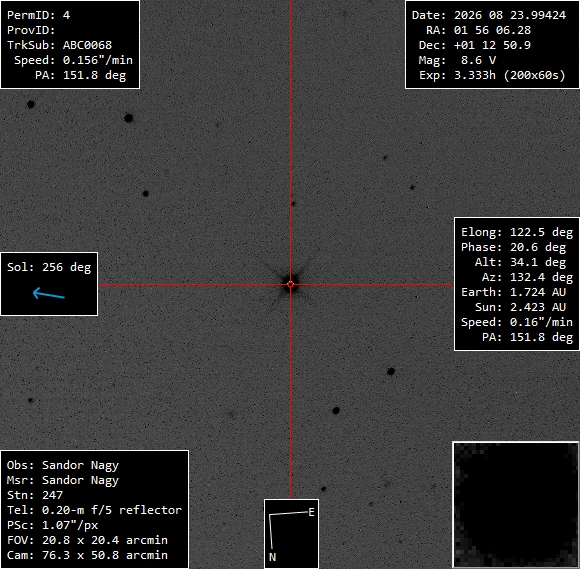Image resolution: width=580 pixels, height=569 pixels.
Task: Click the blue solar direction arrow
Action: coord(49,294)
